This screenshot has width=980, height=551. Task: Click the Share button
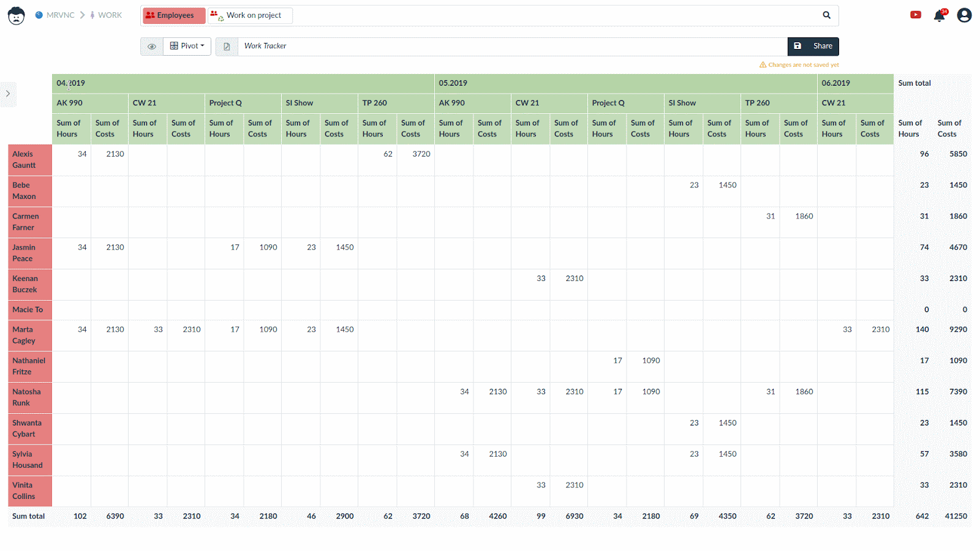823,47
